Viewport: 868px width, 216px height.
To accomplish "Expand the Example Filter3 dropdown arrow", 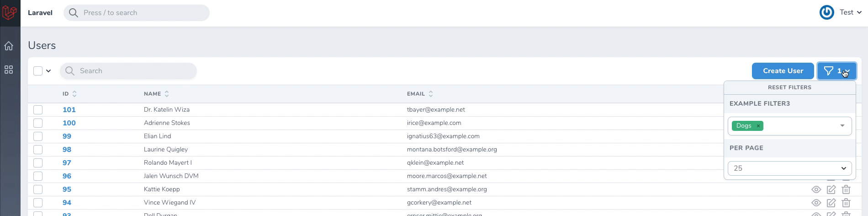I will click(x=842, y=126).
